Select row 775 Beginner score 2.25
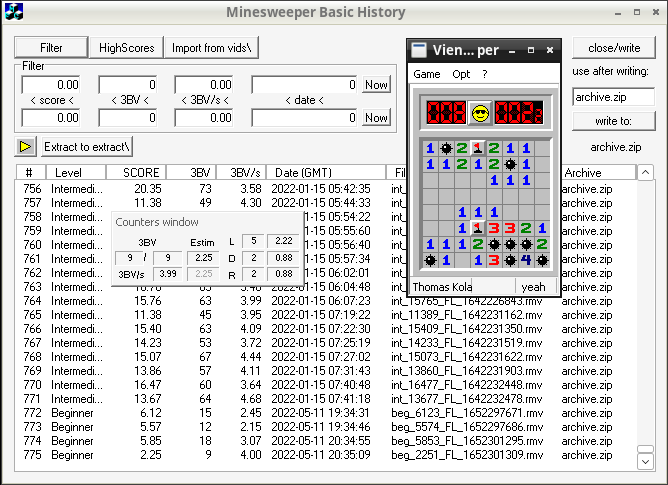This screenshot has width=668, height=485. [326, 455]
